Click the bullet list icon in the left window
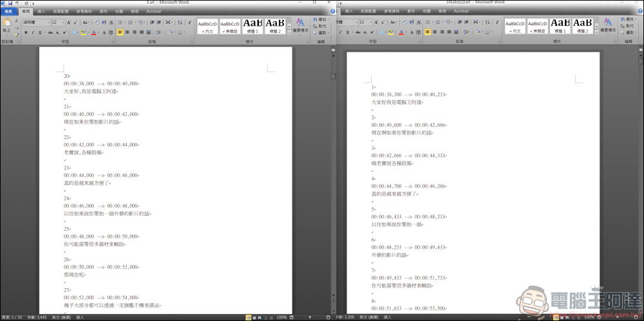The image size is (644, 321). pyautogui.click(x=121, y=23)
